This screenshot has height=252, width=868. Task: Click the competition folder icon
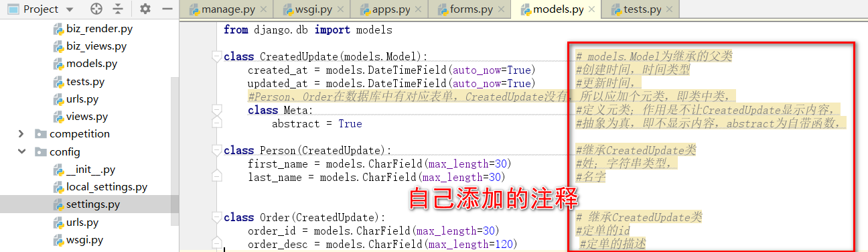[40, 134]
